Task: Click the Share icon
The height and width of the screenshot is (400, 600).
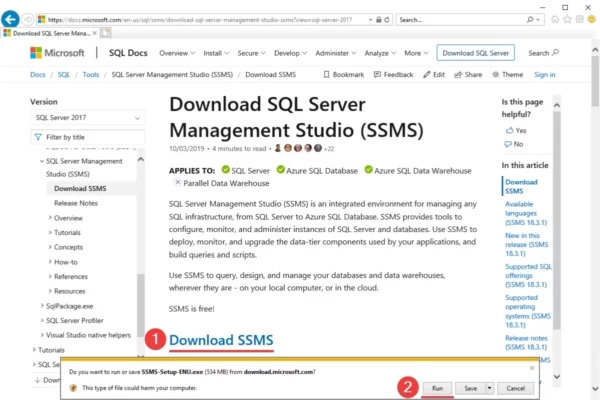Action: coord(458,75)
